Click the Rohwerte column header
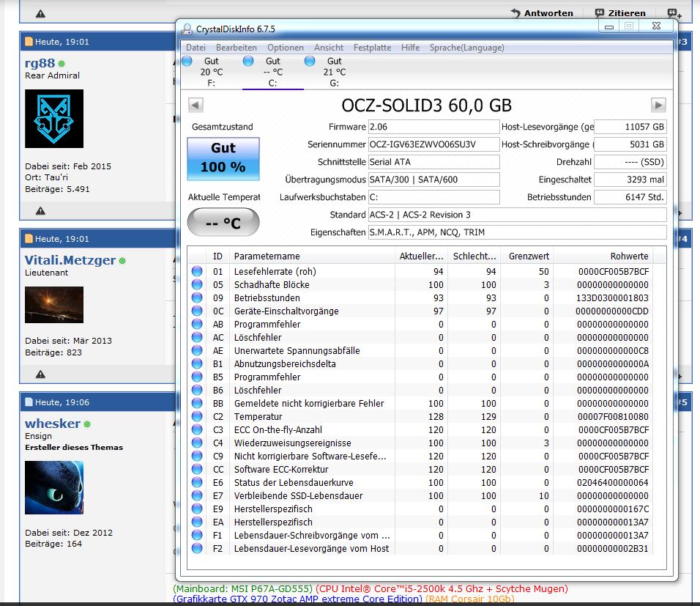 pyautogui.click(x=603, y=256)
